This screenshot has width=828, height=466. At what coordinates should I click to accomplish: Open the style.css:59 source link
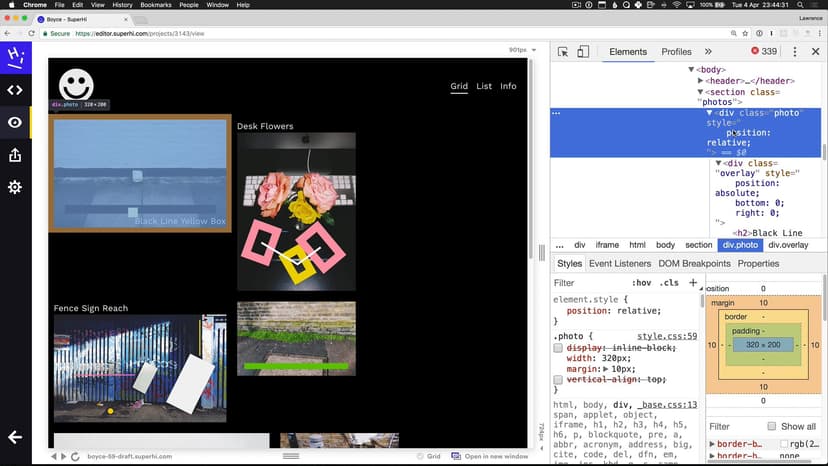coord(667,337)
